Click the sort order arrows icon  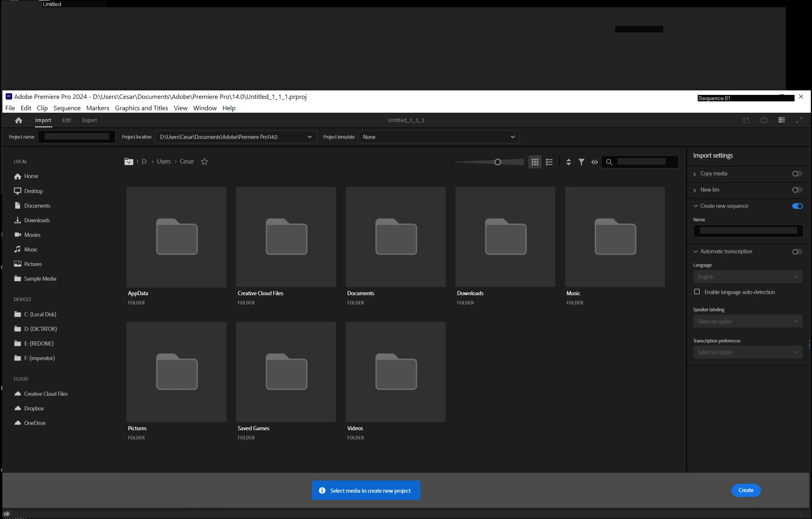coord(568,162)
